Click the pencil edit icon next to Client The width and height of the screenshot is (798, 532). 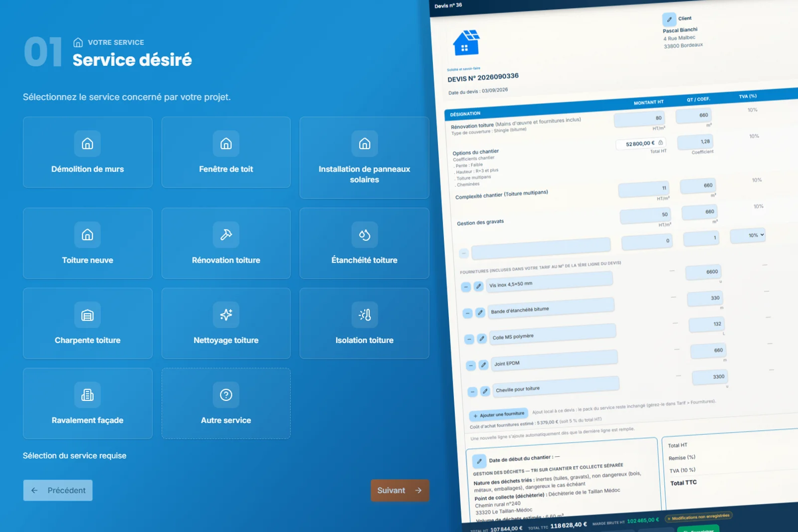[x=669, y=19]
